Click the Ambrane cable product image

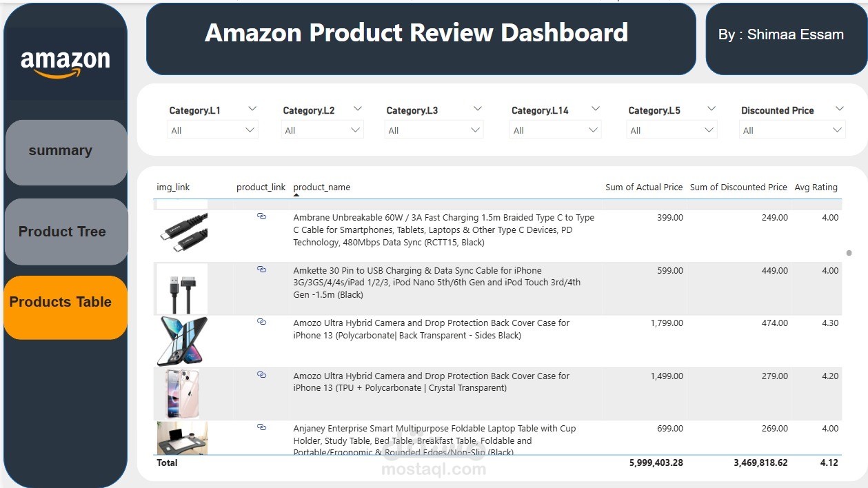[x=182, y=234]
